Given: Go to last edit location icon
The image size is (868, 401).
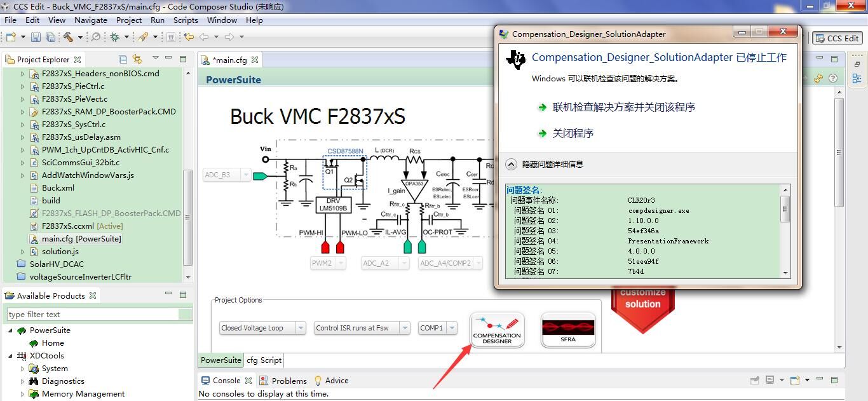Looking at the screenshot, I should pos(189,37).
